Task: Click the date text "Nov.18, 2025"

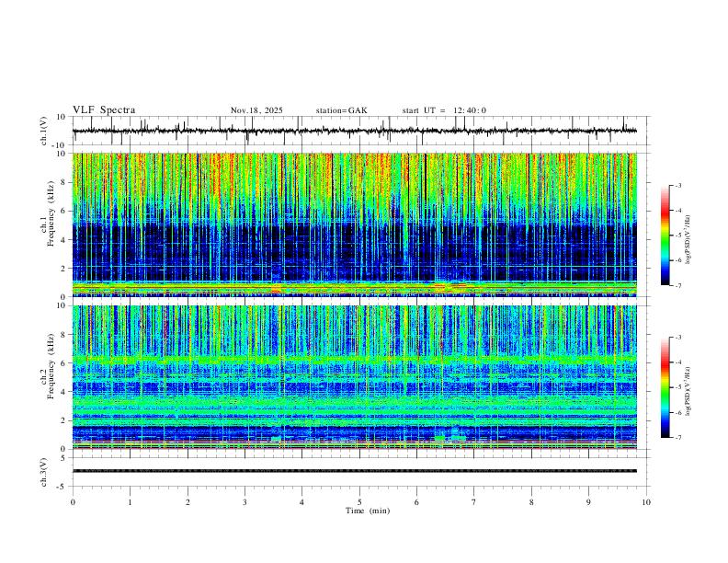Action: pos(256,110)
